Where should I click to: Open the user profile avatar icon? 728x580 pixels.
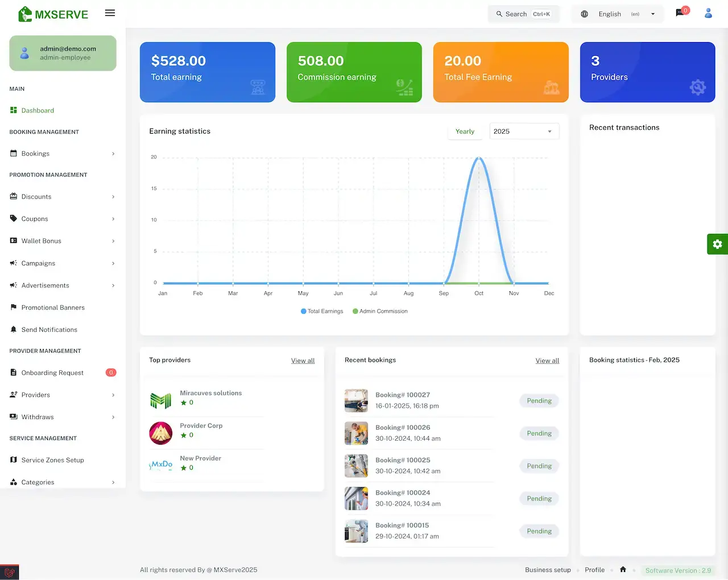coord(708,13)
